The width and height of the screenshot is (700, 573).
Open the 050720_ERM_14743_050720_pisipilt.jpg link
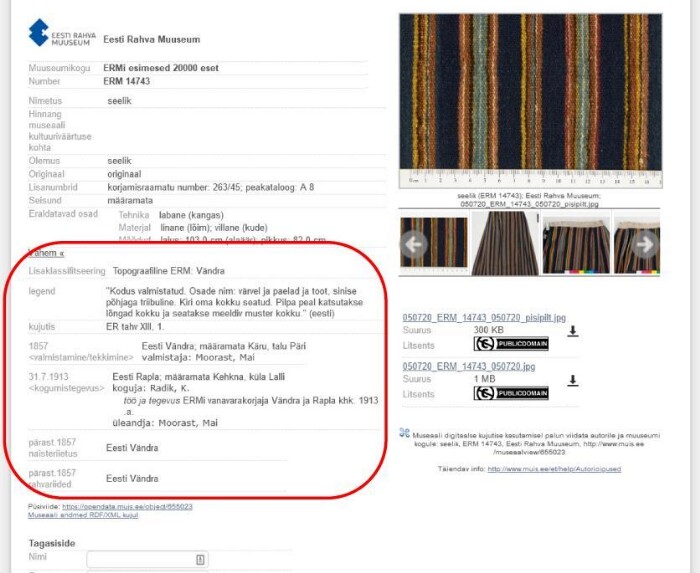482,317
